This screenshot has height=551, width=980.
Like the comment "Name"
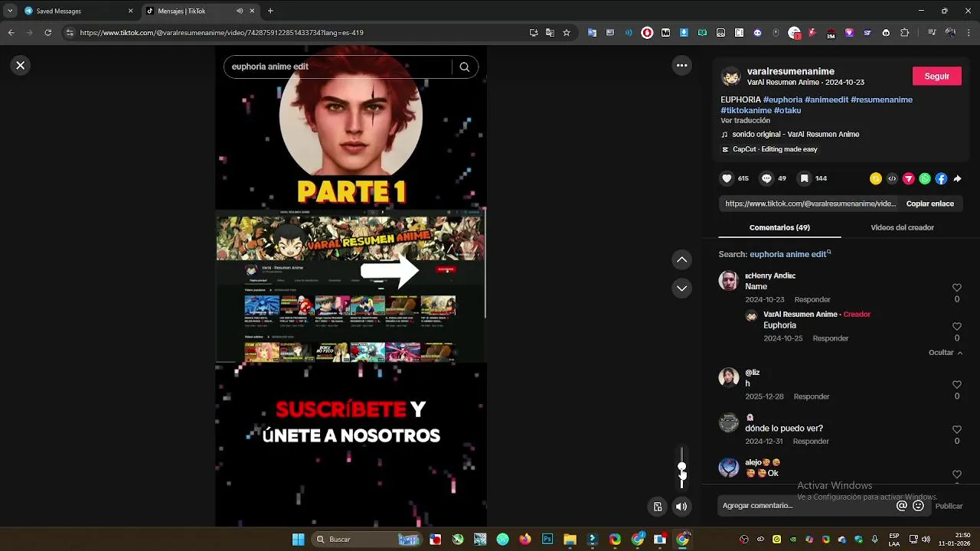click(957, 288)
